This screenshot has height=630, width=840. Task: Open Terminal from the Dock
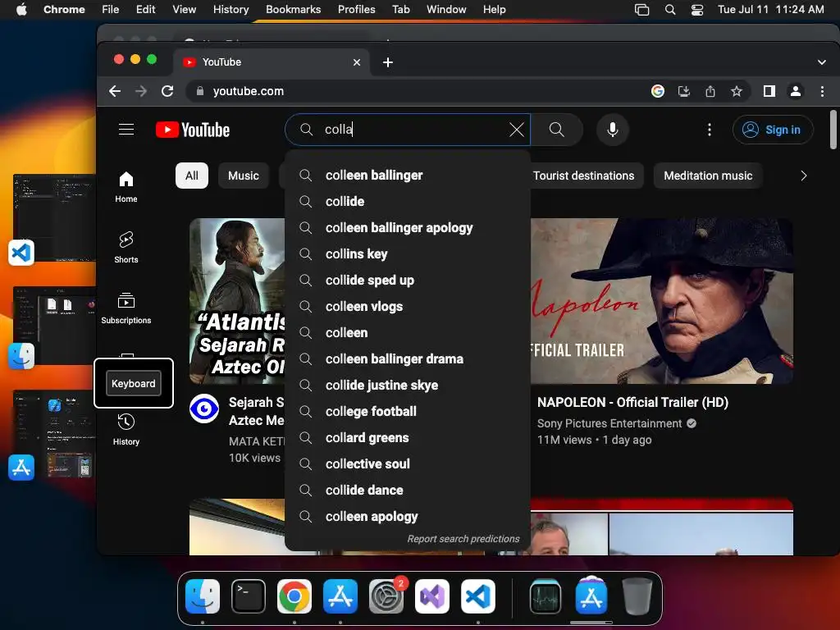pyautogui.click(x=248, y=596)
